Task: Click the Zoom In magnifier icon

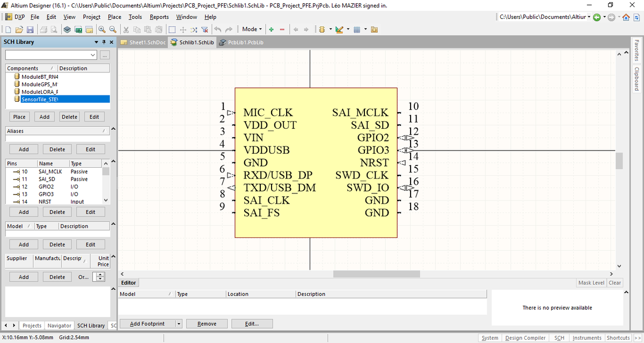Action: tap(102, 29)
